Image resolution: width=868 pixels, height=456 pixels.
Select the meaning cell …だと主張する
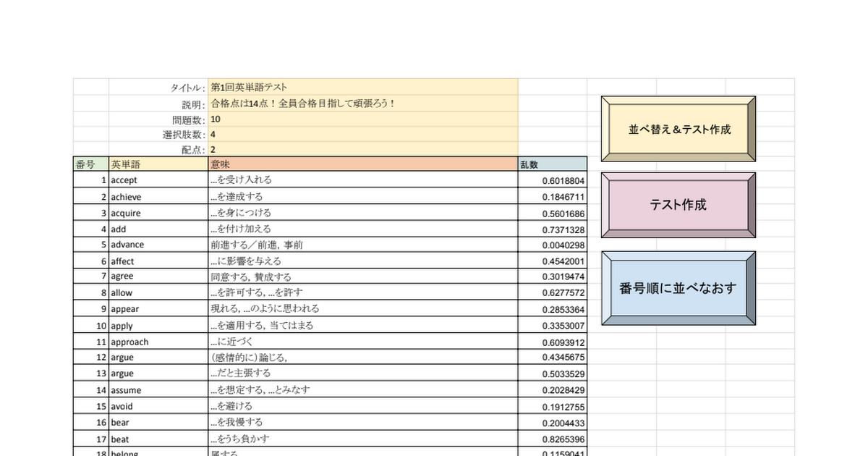pos(363,373)
